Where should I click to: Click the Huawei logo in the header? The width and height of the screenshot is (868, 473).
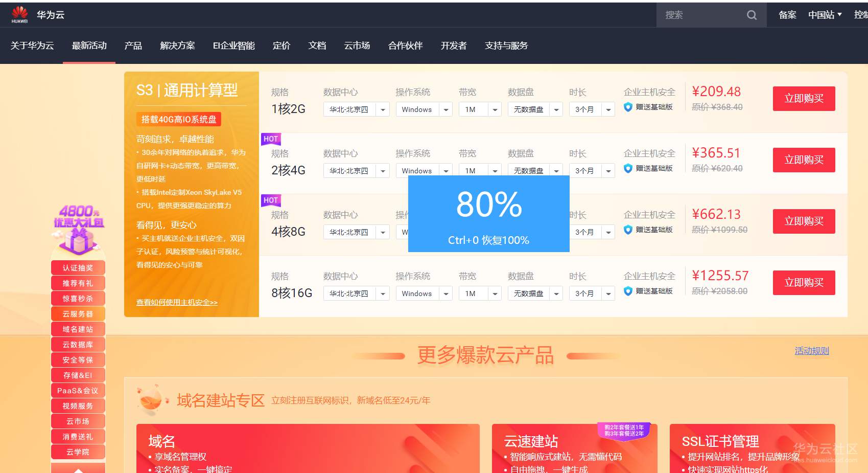click(19, 15)
